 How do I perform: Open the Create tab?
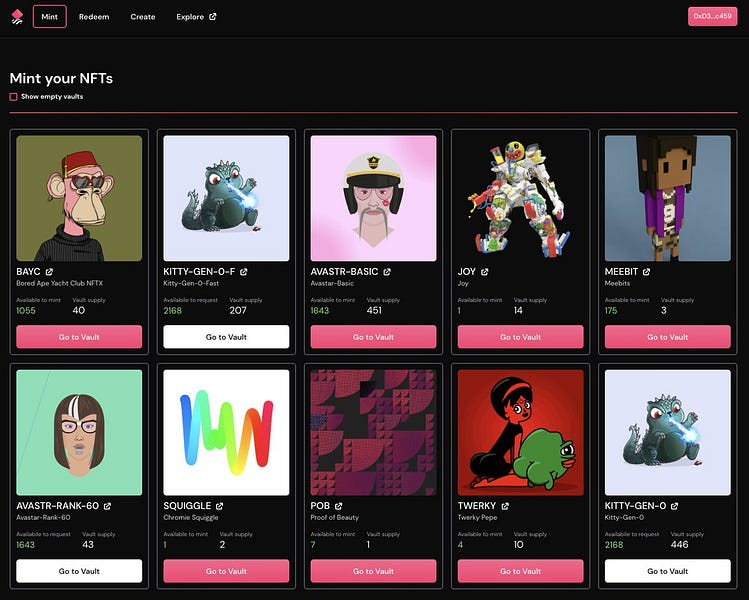[x=143, y=17]
